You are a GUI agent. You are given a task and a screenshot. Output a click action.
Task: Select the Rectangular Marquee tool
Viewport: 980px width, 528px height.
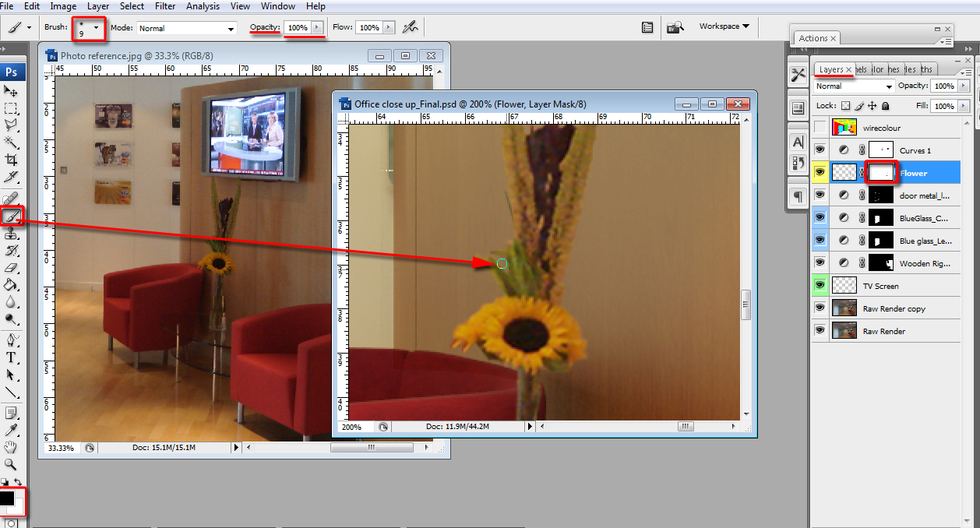pyautogui.click(x=12, y=108)
